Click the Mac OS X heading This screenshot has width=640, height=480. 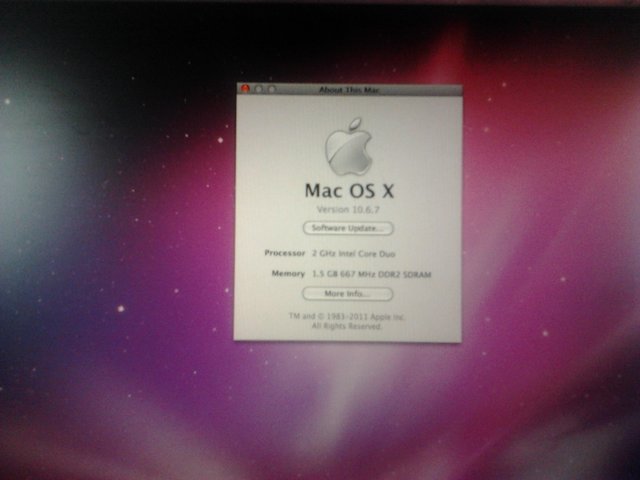(347, 190)
